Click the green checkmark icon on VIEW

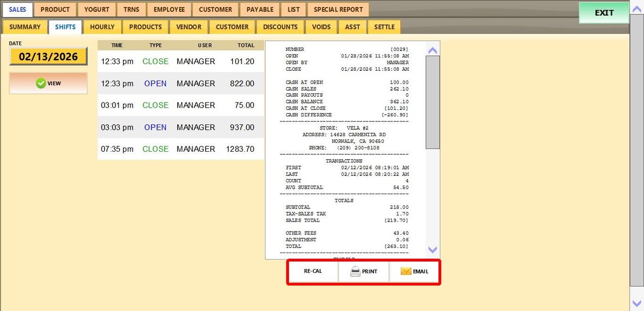coord(41,84)
